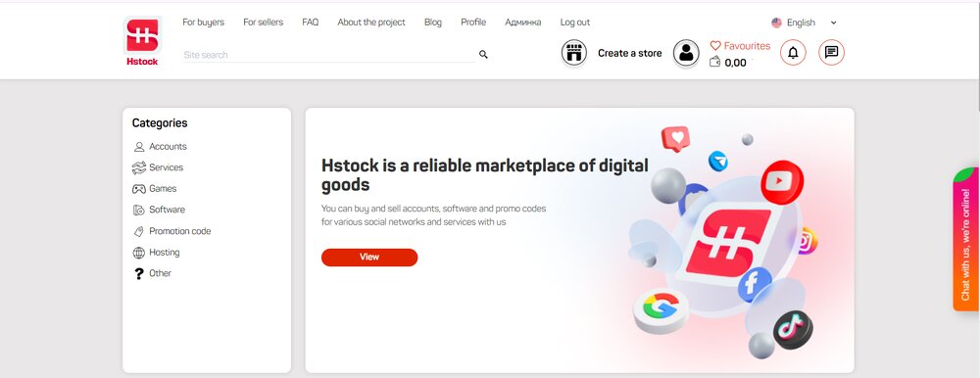Click the Site search input field
Viewport: 980px width, 378px height.
(328, 55)
